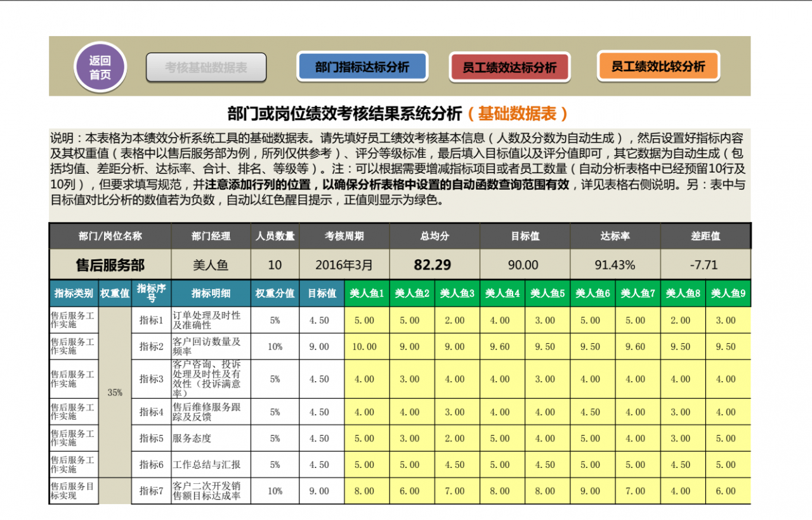Select the 目标值 value 90.00
812x520 pixels.
pos(525,264)
